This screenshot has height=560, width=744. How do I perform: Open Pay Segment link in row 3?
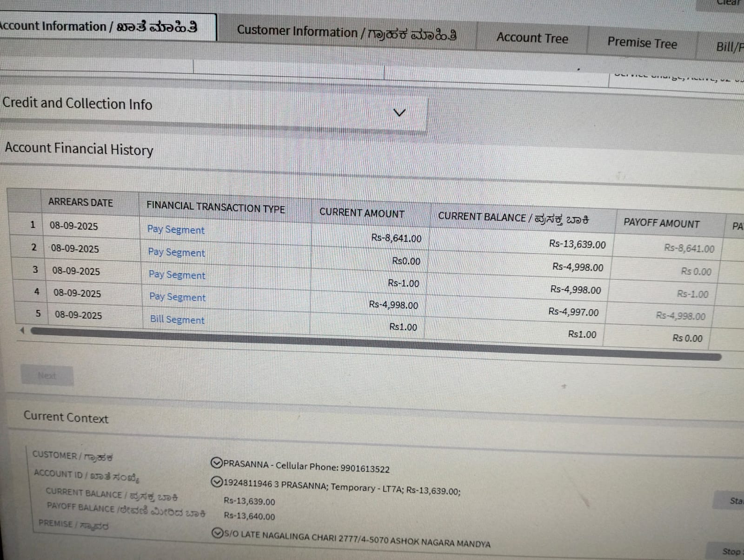177,274
